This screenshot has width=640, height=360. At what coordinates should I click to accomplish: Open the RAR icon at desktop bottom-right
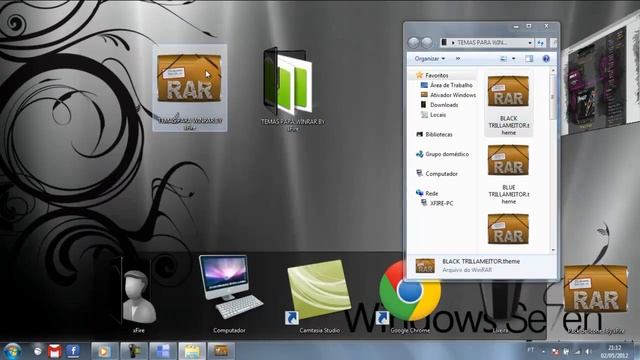pos(596,289)
